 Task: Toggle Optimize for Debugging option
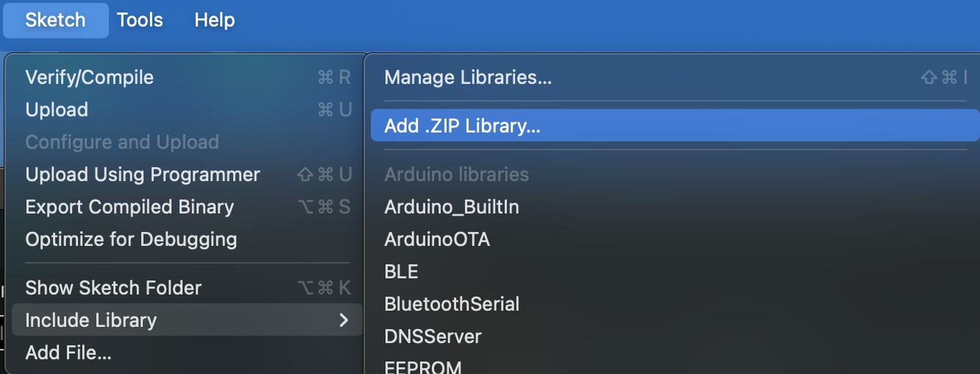[x=131, y=239]
